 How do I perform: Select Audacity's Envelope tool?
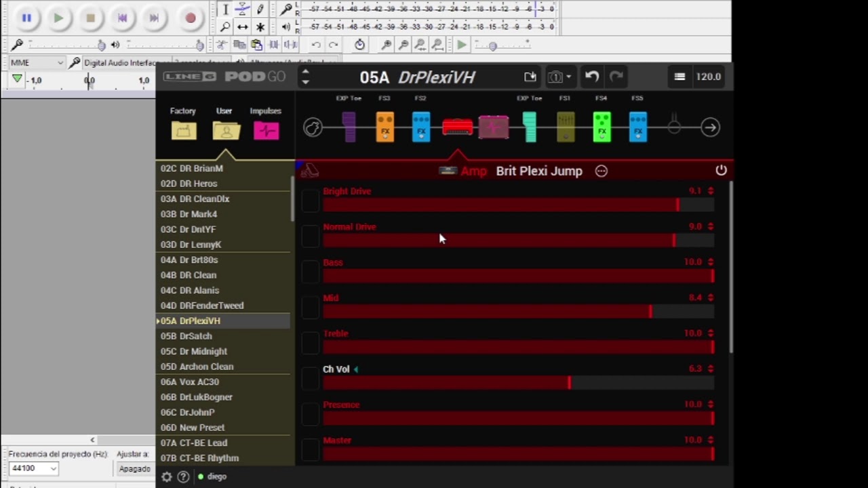tap(242, 9)
